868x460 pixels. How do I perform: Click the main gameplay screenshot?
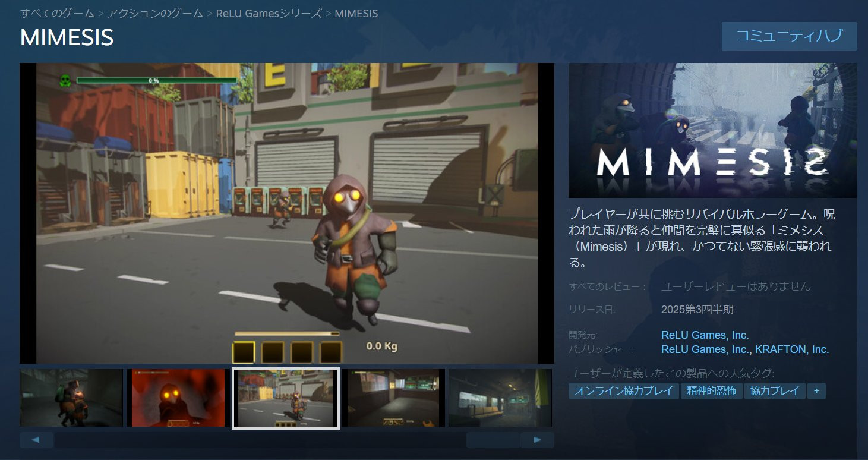(x=287, y=213)
